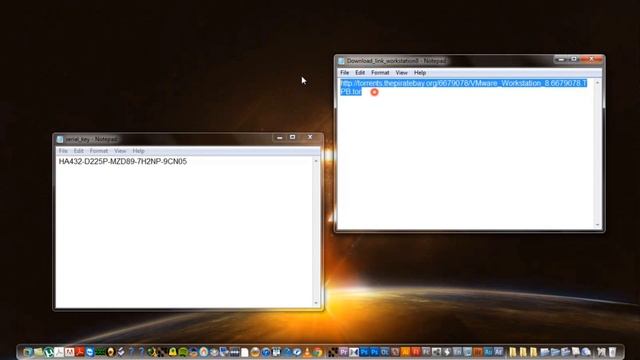Viewport: 640px width, 360px height.
Task: Open Format menu in serial_key Notepad
Action: 99,151
